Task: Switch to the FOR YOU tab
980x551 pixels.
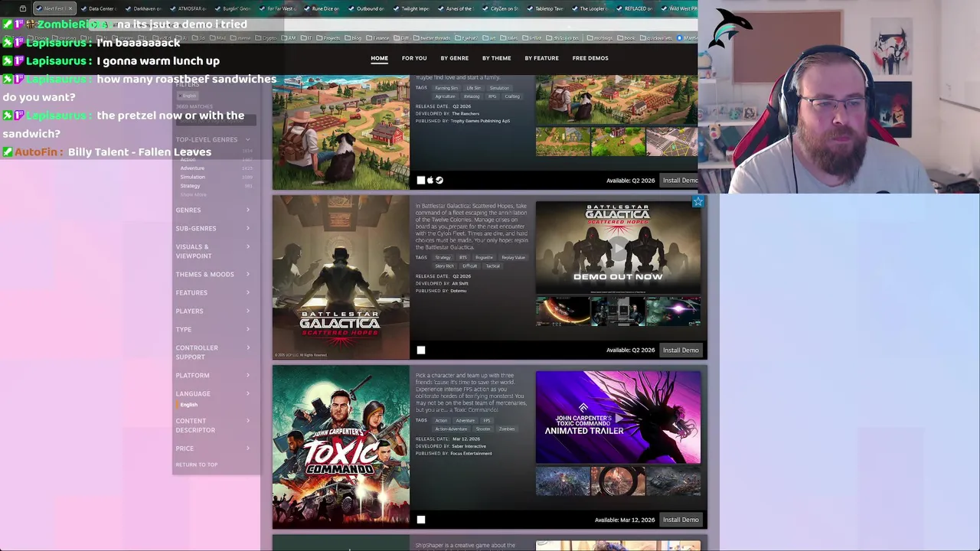Action: point(414,58)
